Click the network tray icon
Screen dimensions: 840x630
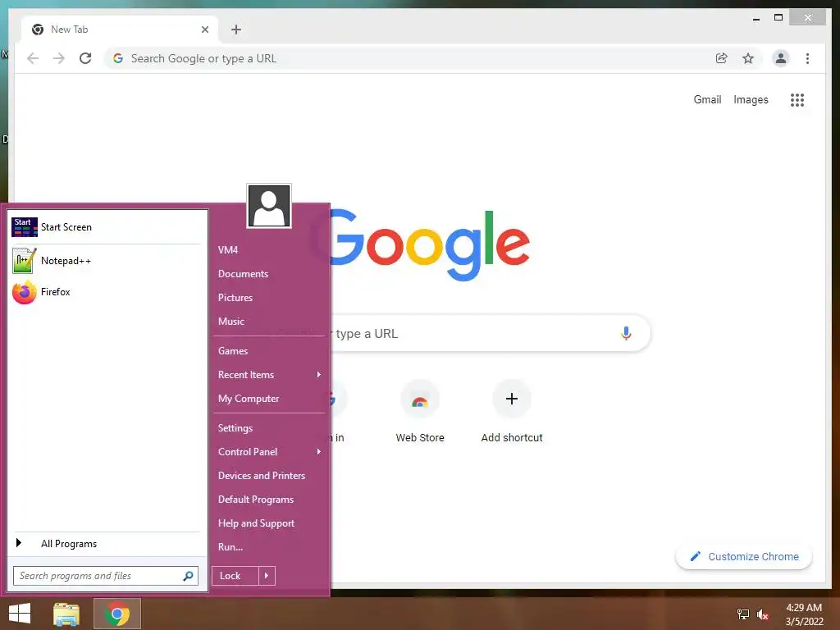(743, 614)
